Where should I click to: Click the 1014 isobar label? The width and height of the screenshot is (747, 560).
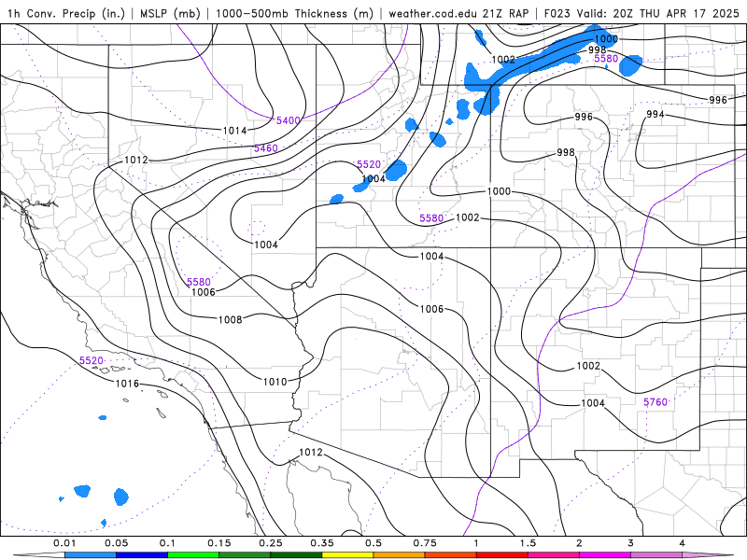click(x=235, y=131)
